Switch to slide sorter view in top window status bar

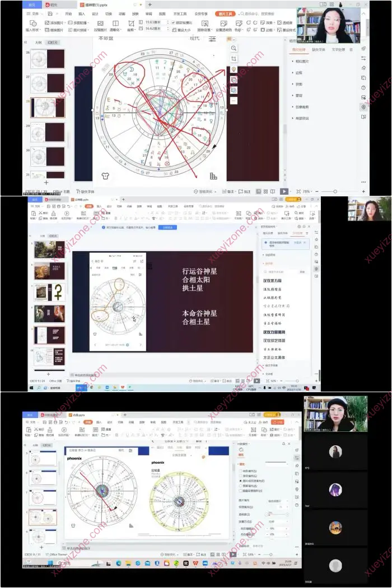[265, 191]
